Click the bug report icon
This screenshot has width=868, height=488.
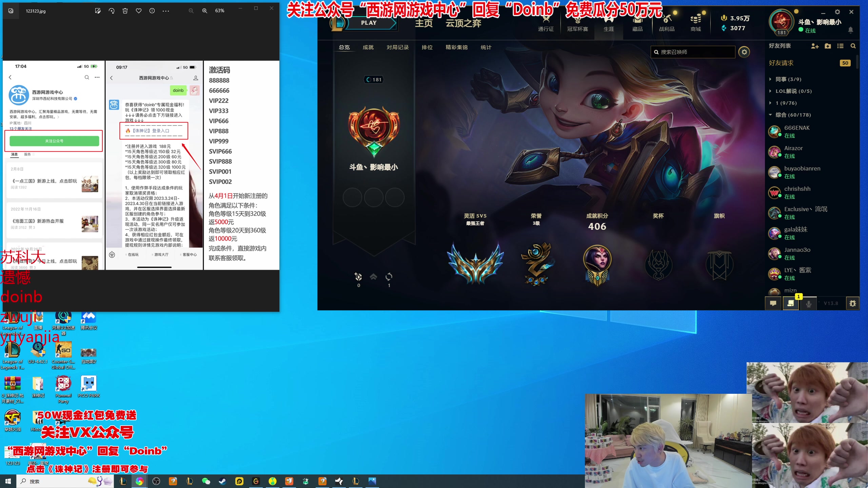point(853,303)
